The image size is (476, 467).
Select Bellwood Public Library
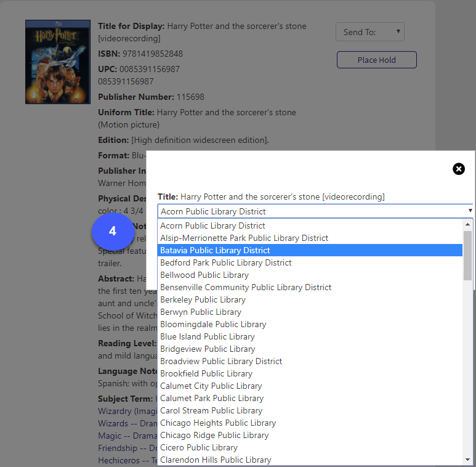310,275
